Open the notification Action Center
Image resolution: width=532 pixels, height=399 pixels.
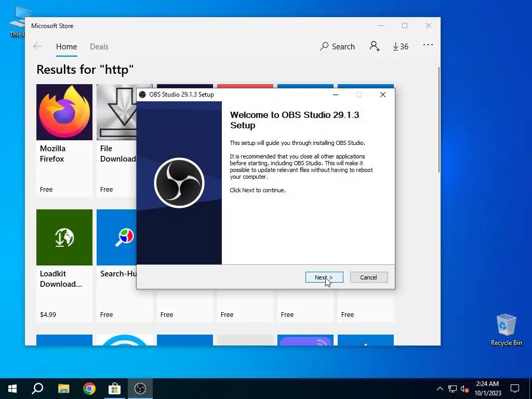pos(515,389)
